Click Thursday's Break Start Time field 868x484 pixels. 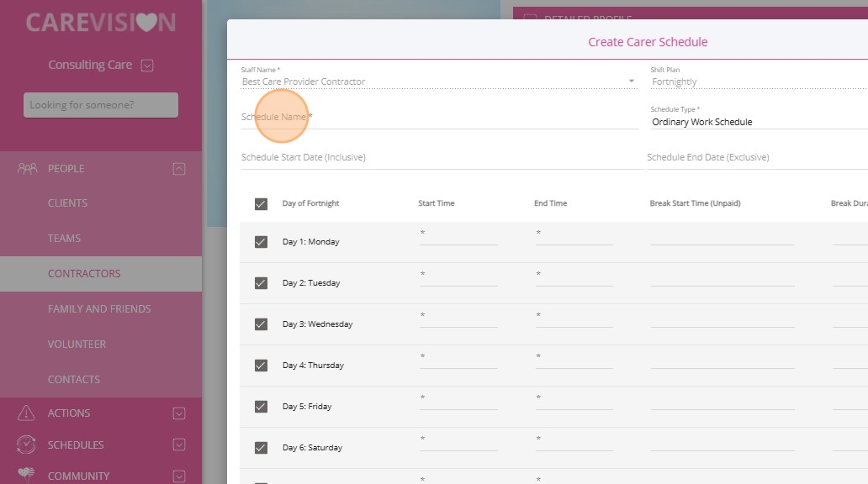722,360
